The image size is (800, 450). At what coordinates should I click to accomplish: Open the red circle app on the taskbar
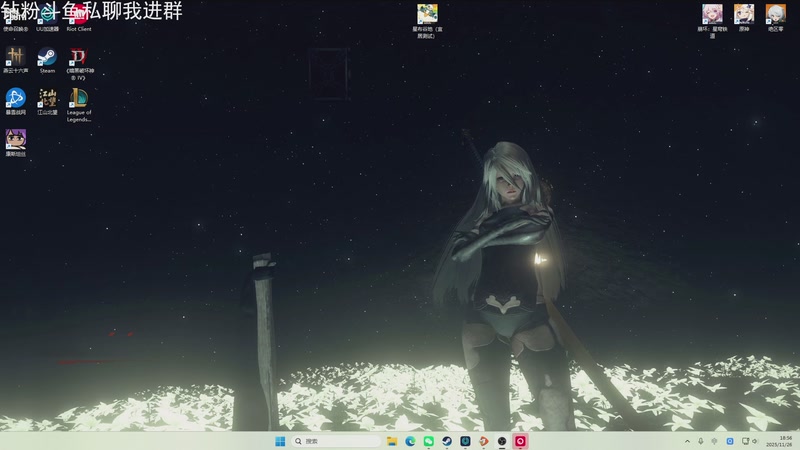pos(520,441)
